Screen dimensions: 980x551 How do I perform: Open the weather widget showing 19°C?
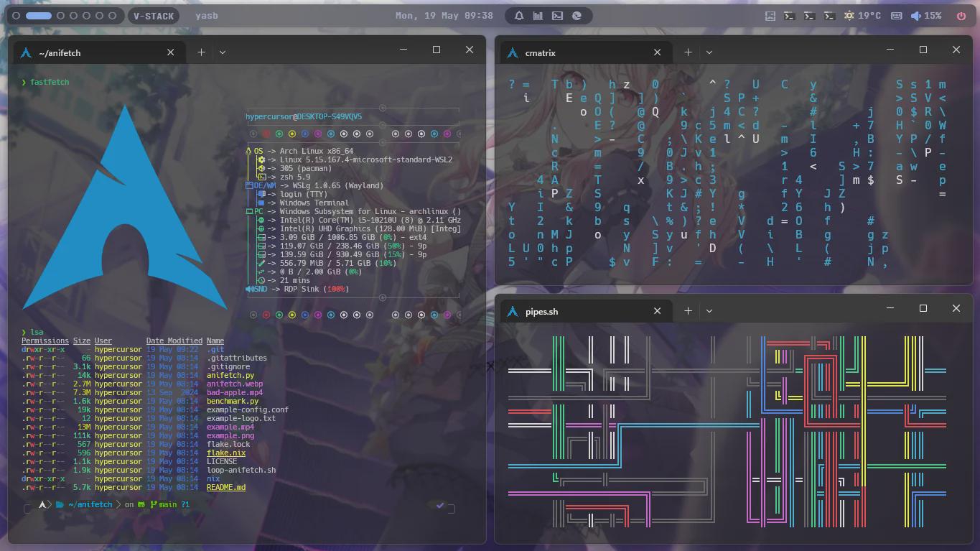pos(862,15)
